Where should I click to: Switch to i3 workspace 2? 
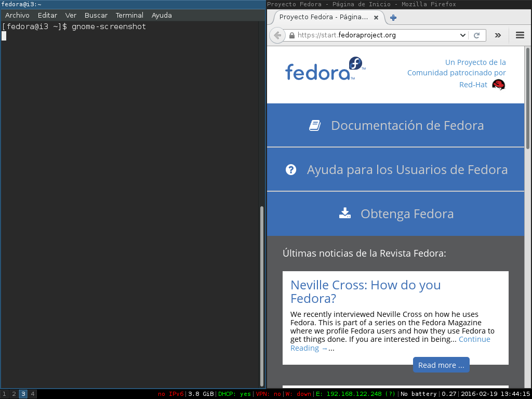14,394
